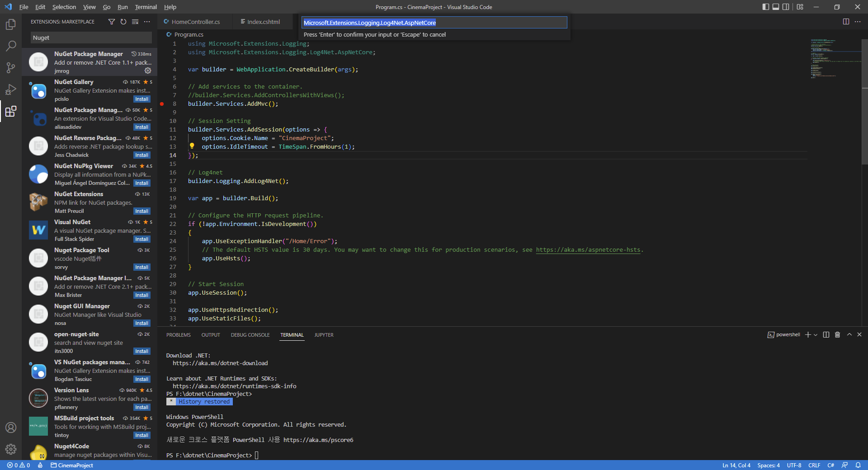
Task: Switch to the PROBLEMS panel tab
Action: coord(178,335)
